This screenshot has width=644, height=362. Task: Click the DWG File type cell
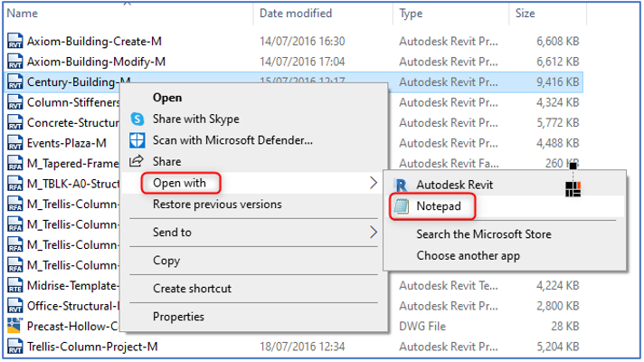422,326
